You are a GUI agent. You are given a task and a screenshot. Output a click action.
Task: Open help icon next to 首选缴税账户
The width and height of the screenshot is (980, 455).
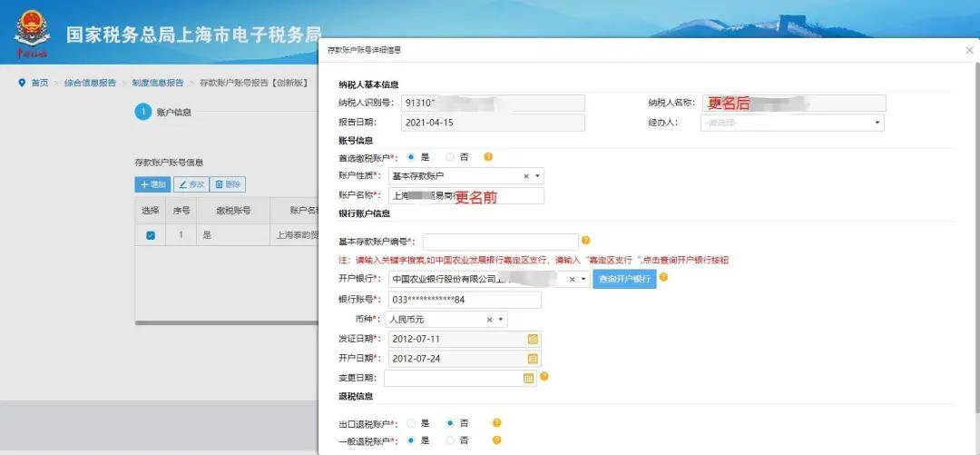(x=488, y=157)
